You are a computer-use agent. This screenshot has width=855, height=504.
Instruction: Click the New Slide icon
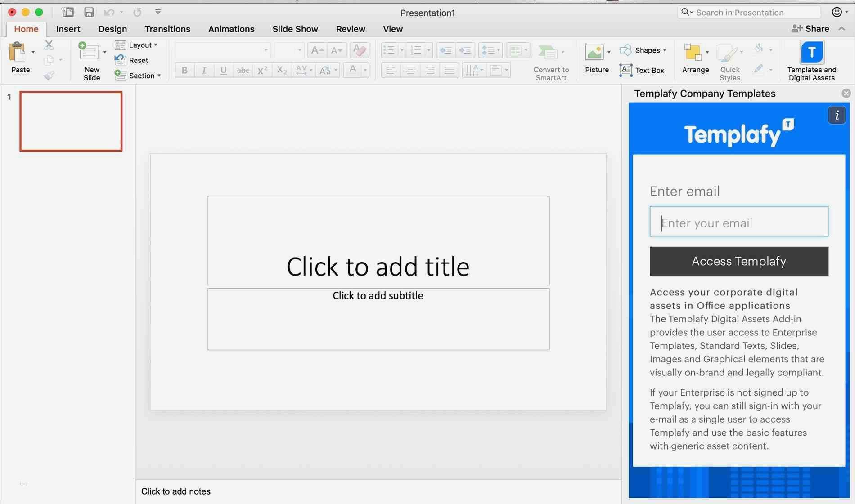[88, 52]
